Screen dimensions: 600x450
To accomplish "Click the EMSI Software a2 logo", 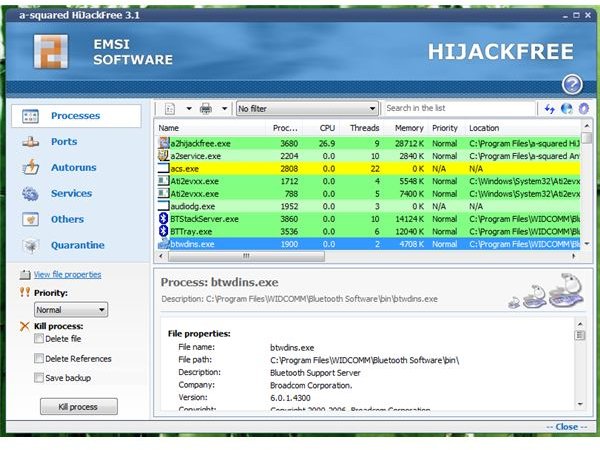I will (51, 52).
